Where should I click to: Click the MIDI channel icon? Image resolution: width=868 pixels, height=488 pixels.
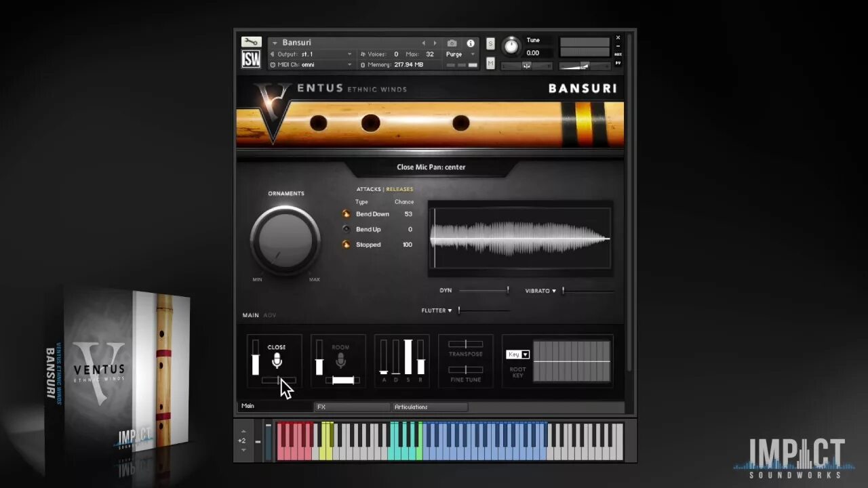(x=273, y=65)
